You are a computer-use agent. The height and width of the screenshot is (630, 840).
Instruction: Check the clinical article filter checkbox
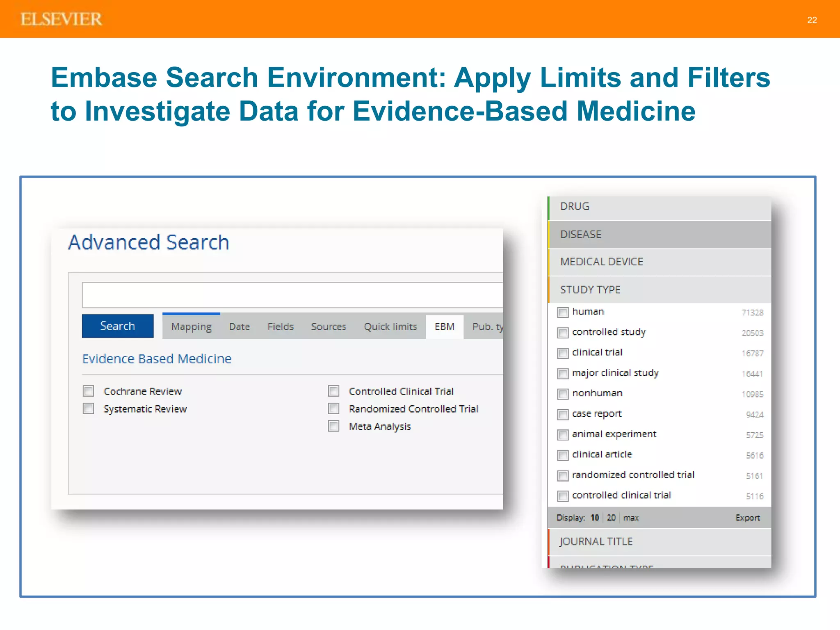click(563, 455)
